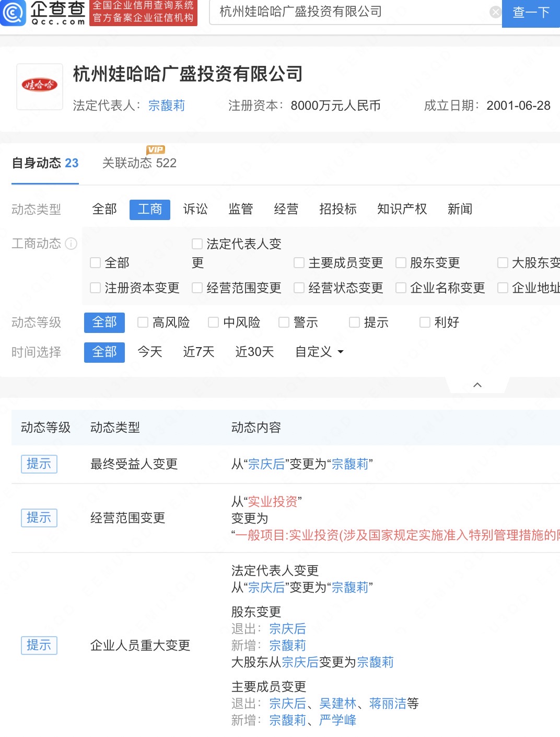Check the 经营状态变更 checkbox
The image size is (560, 737).
(299, 287)
